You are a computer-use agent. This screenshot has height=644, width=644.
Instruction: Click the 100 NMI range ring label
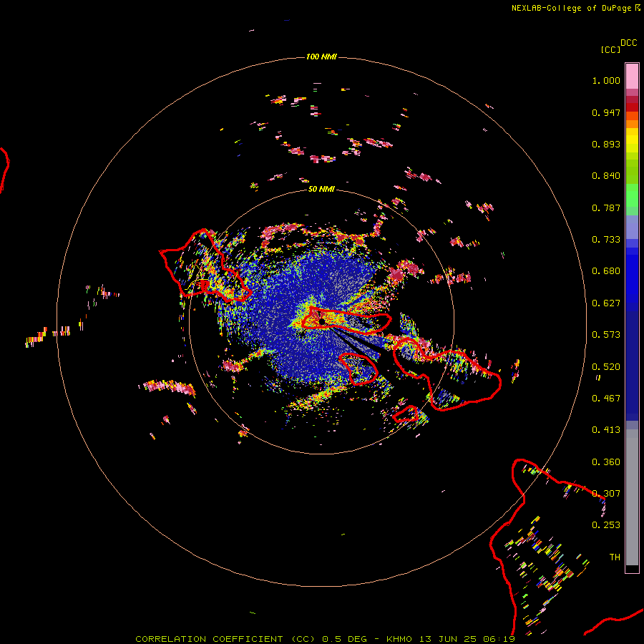coord(321,57)
